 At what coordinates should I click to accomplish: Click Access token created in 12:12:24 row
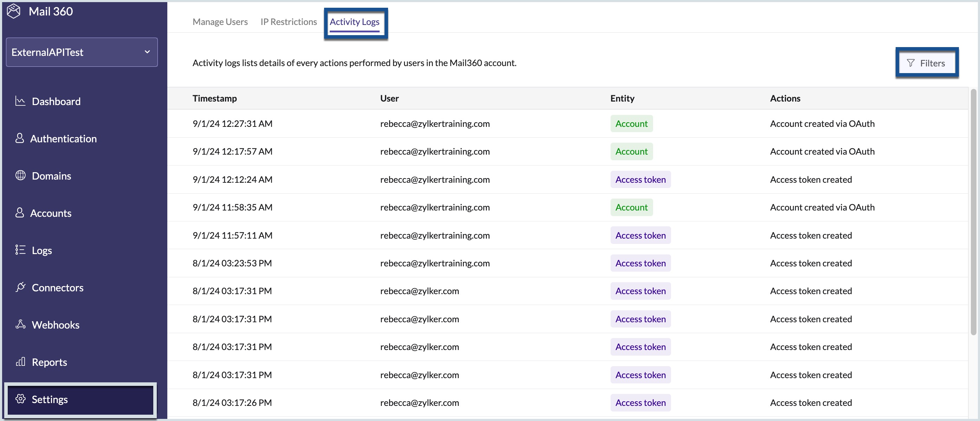(811, 180)
